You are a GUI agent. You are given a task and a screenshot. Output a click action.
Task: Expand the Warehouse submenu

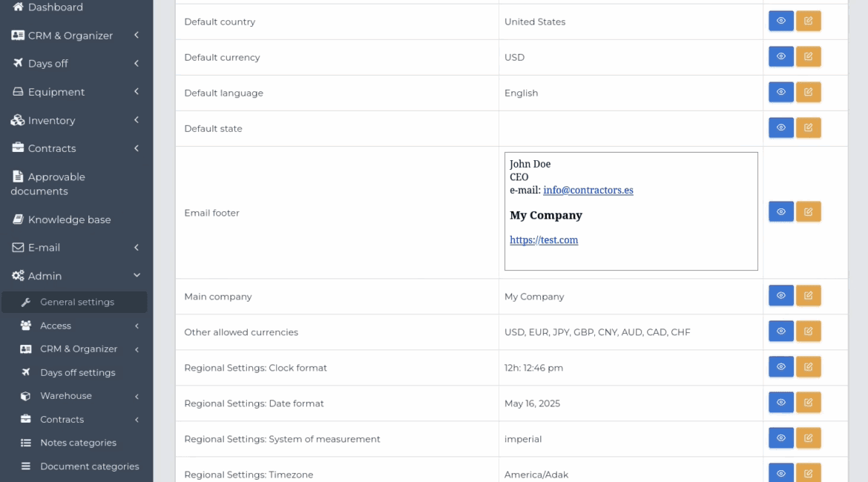pyautogui.click(x=66, y=396)
